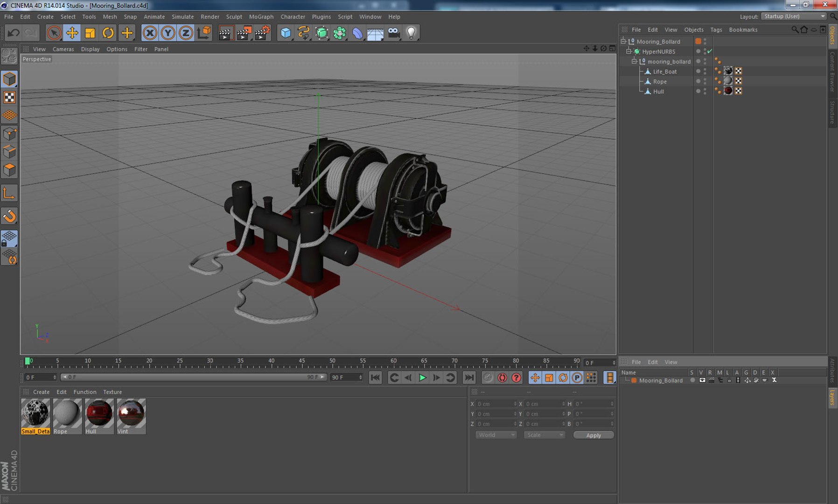This screenshot has height=504, width=838.
Task: Toggle the Y-axis lock
Action: click(x=168, y=33)
